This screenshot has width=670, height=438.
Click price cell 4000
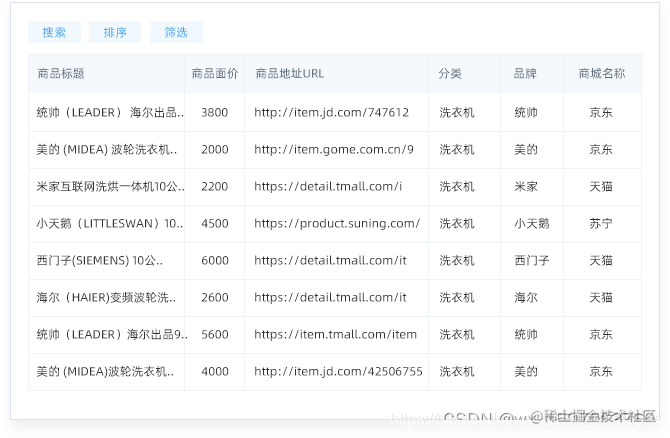215,371
